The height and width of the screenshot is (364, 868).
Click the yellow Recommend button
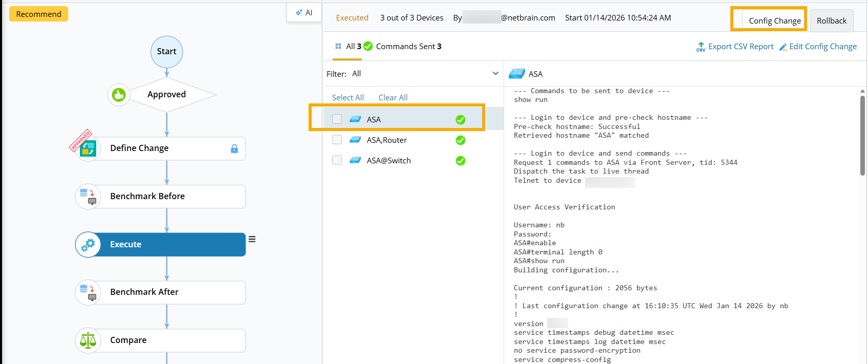pos(38,14)
